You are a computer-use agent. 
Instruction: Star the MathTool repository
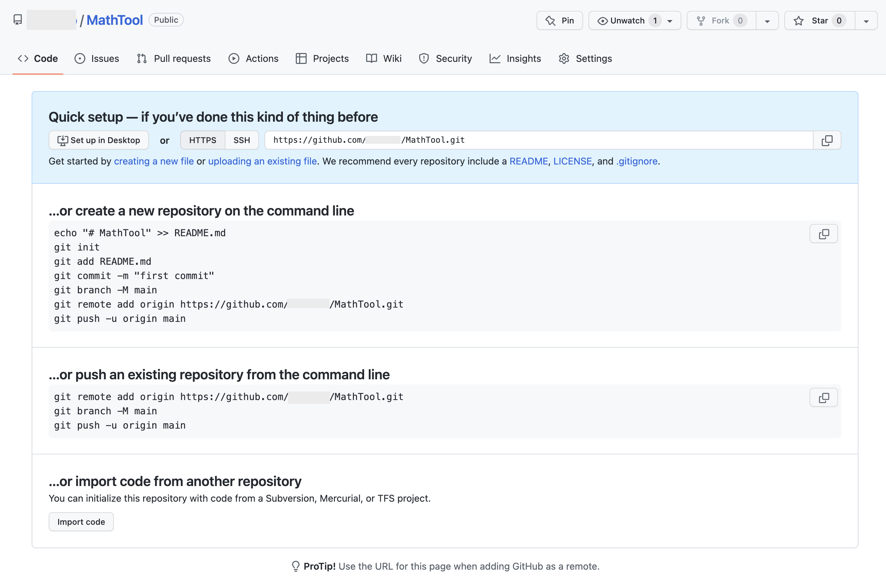(x=819, y=21)
